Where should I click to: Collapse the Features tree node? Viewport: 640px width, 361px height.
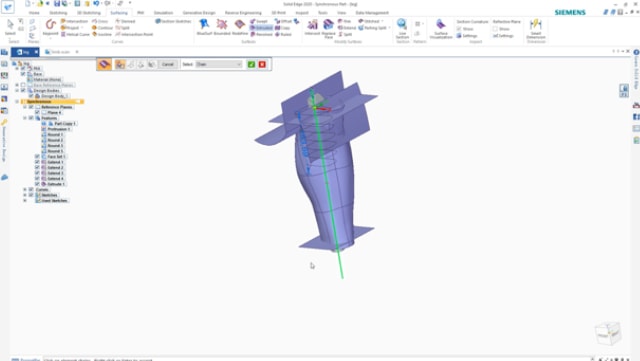pyautogui.click(x=25, y=118)
